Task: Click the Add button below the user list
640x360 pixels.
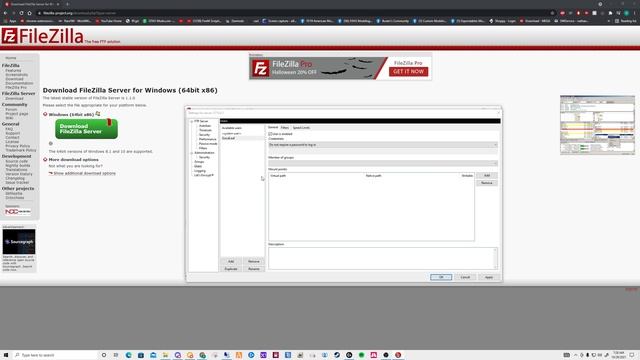Action: coord(231,261)
